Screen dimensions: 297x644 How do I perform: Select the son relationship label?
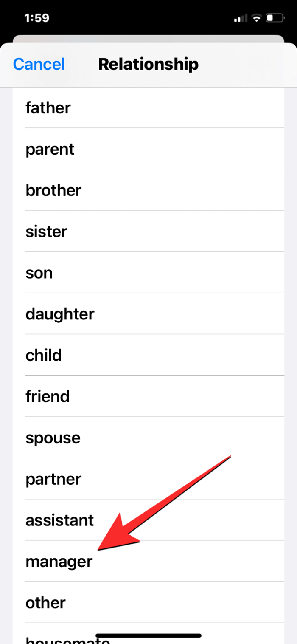pyautogui.click(x=39, y=272)
